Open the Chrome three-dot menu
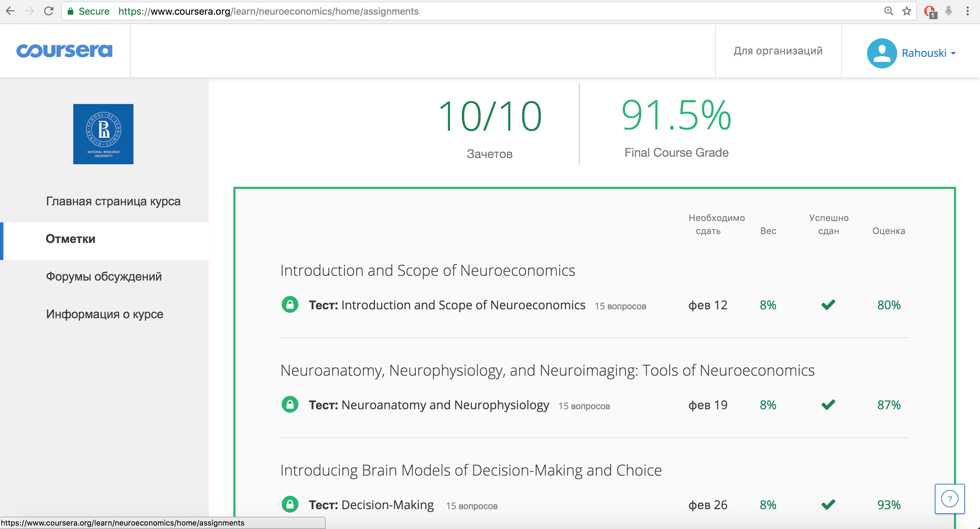Screen dimensions: 980x529 click(967, 11)
